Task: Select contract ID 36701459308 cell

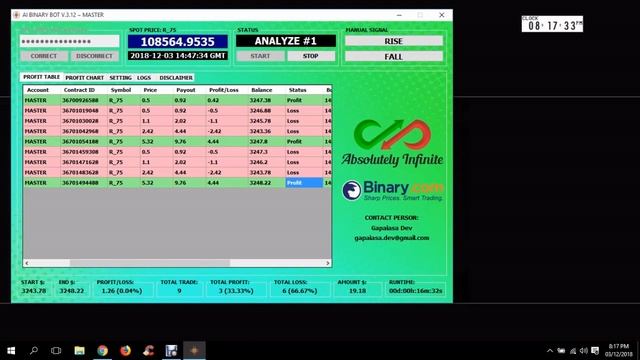Action: pyautogui.click(x=83, y=152)
